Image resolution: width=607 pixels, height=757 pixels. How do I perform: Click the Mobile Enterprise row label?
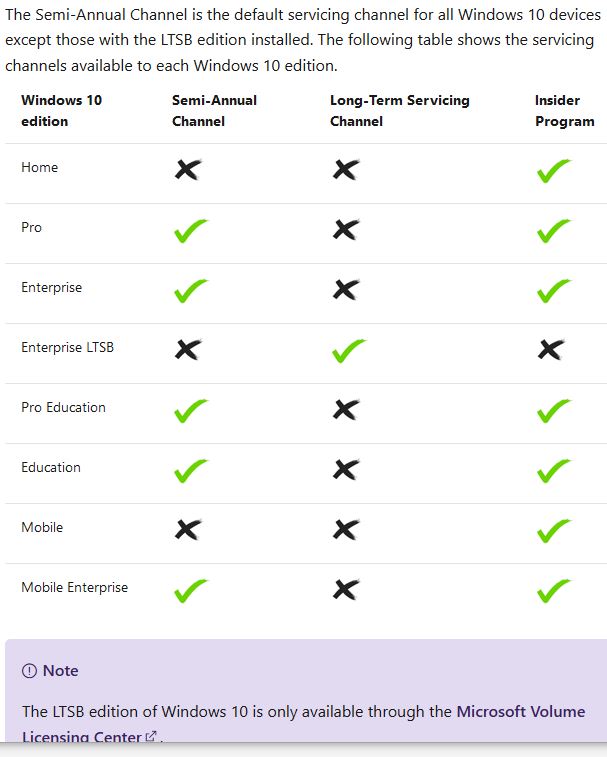(x=74, y=587)
